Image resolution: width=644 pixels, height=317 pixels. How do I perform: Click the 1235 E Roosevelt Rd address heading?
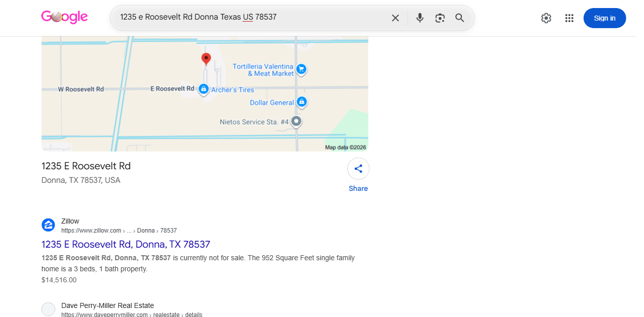click(86, 166)
